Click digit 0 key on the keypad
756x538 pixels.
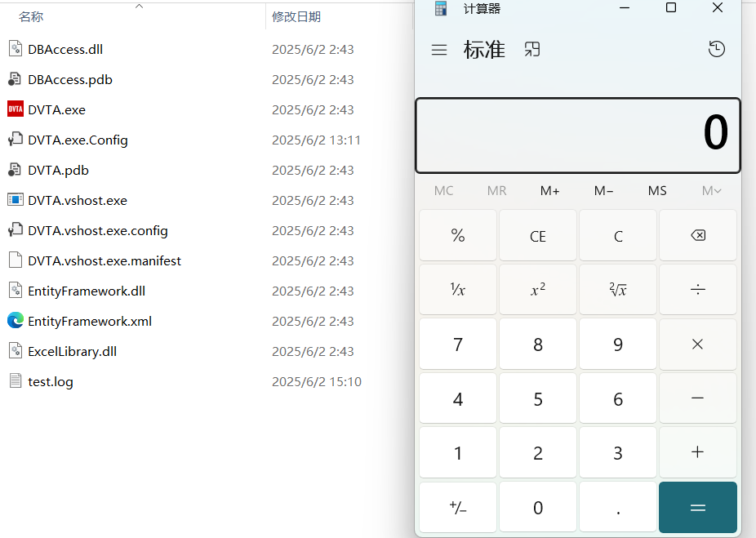[538, 507]
